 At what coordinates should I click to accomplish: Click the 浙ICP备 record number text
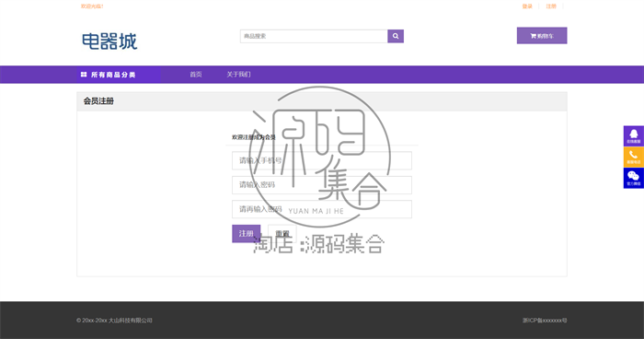point(545,320)
